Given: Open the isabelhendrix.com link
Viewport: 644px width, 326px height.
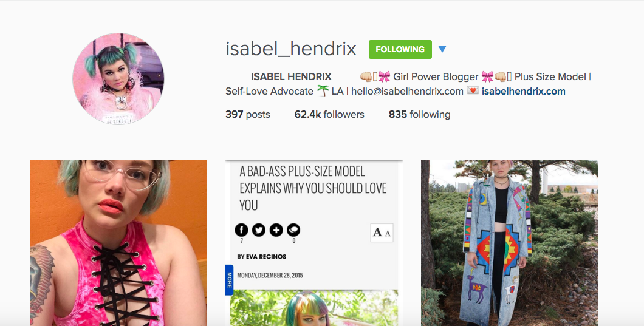Looking at the screenshot, I should (x=523, y=91).
